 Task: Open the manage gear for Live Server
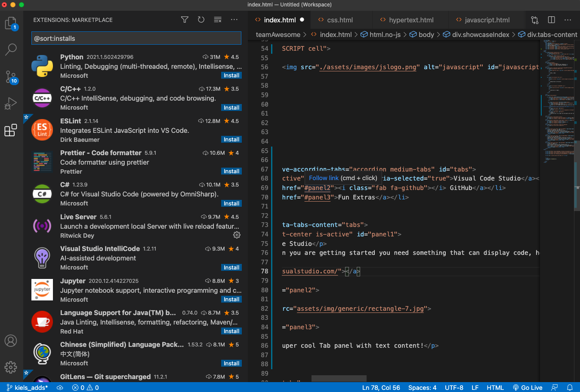pyautogui.click(x=237, y=235)
